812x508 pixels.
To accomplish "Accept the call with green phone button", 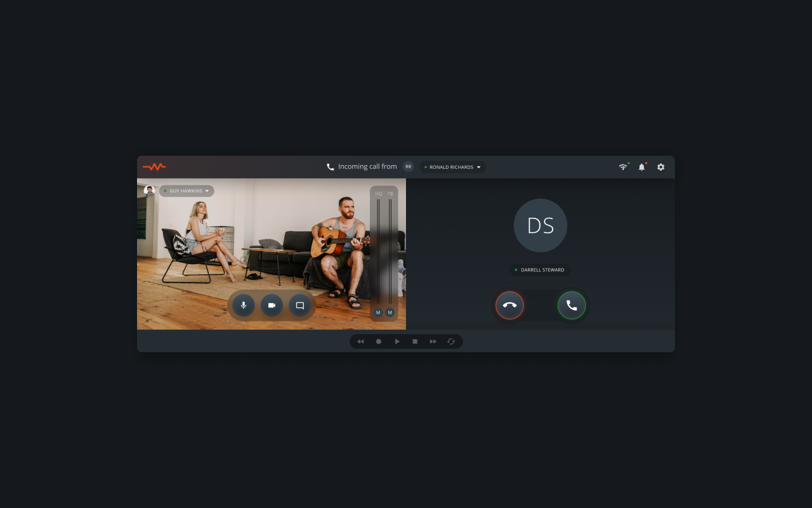I will tap(572, 305).
